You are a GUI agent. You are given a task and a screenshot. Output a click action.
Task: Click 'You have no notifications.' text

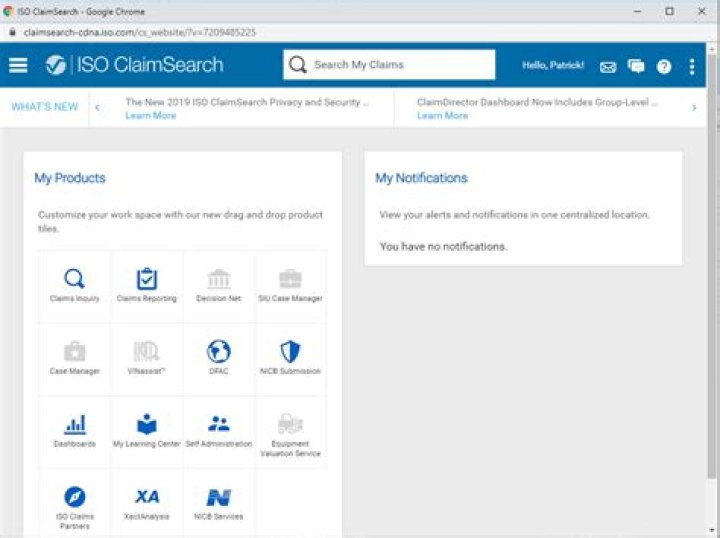coord(443,247)
